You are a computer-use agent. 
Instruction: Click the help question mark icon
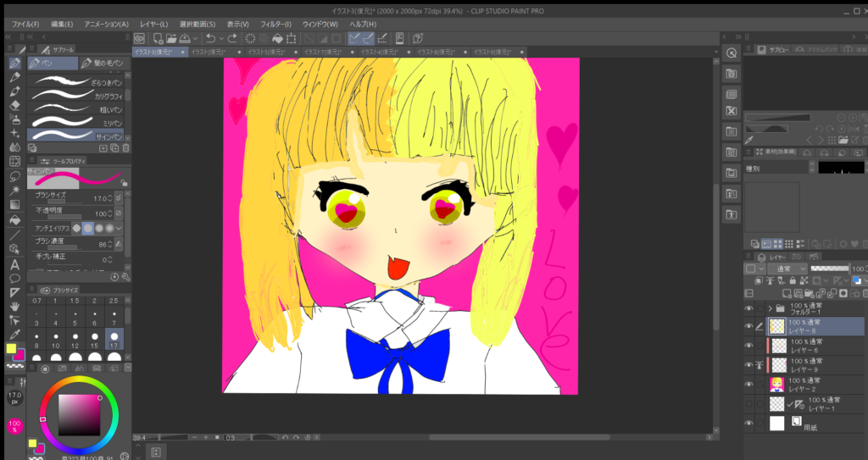[x=418, y=38]
